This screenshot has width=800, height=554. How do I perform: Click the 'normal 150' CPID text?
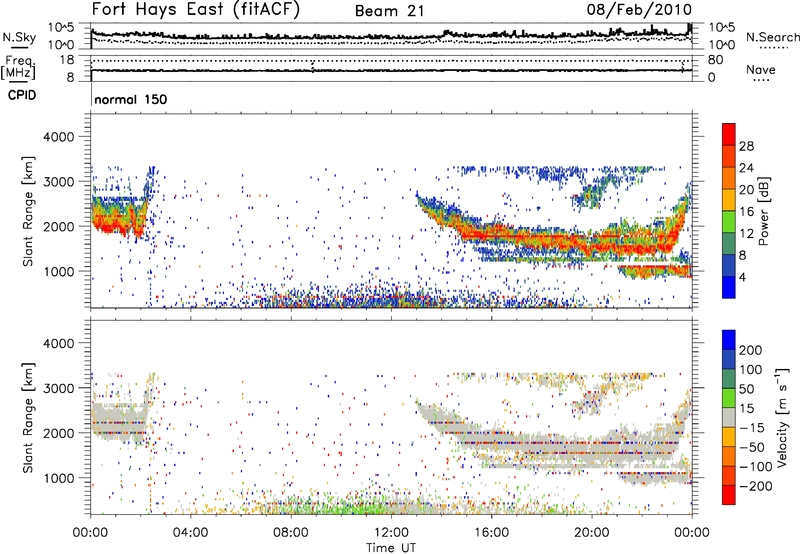click(x=131, y=99)
